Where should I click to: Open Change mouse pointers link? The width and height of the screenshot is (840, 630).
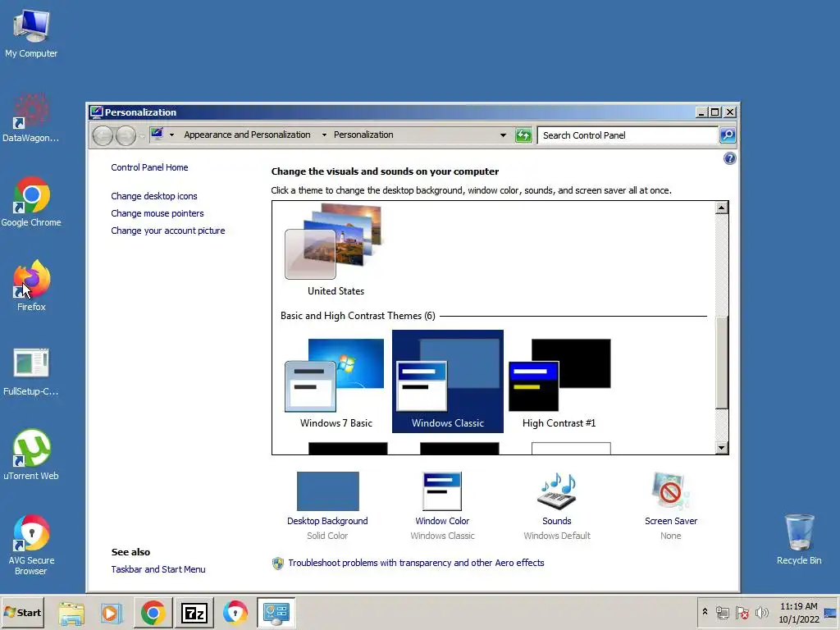[157, 213]
